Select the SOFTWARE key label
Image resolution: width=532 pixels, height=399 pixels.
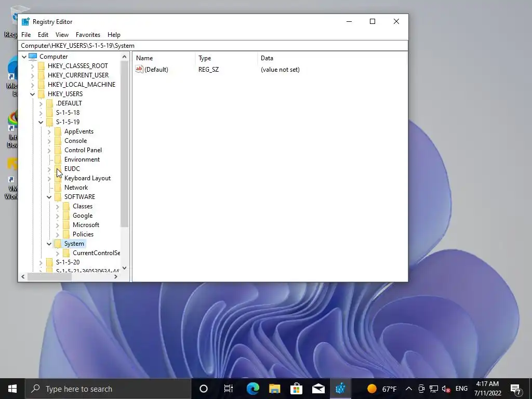[x=79, y=197]
